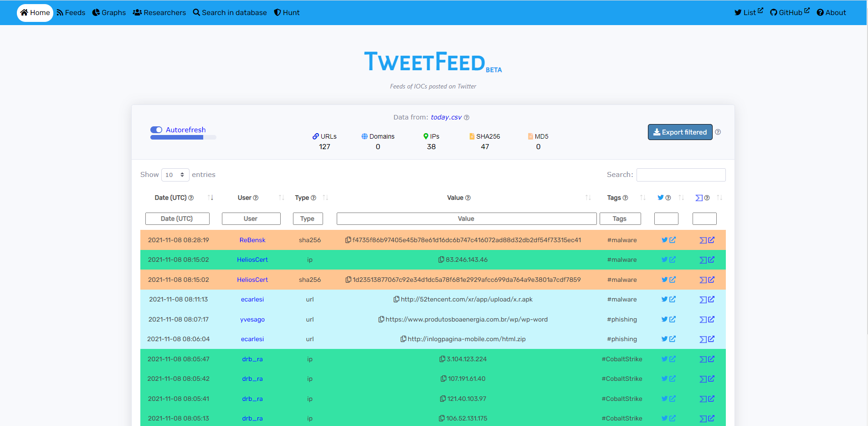Screen dimensions: 868x426
Task: Click the Tags header help icon
Action: (625, 198)
